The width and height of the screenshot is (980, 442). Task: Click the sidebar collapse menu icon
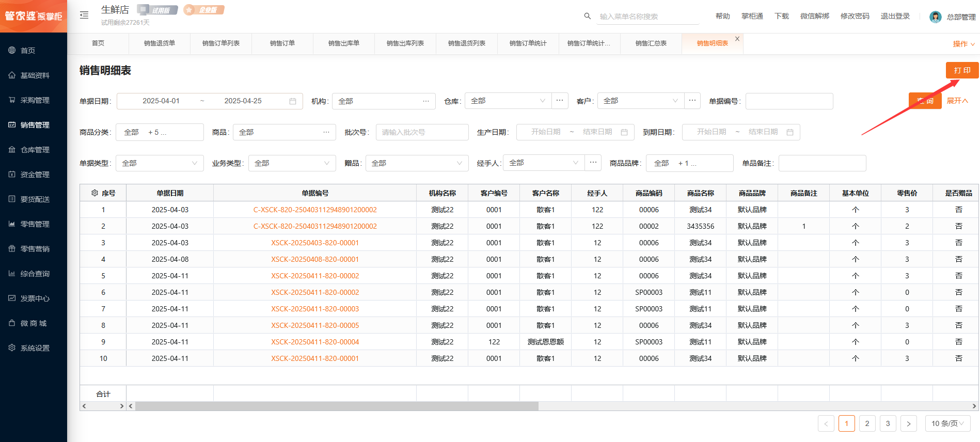point(84,15)
